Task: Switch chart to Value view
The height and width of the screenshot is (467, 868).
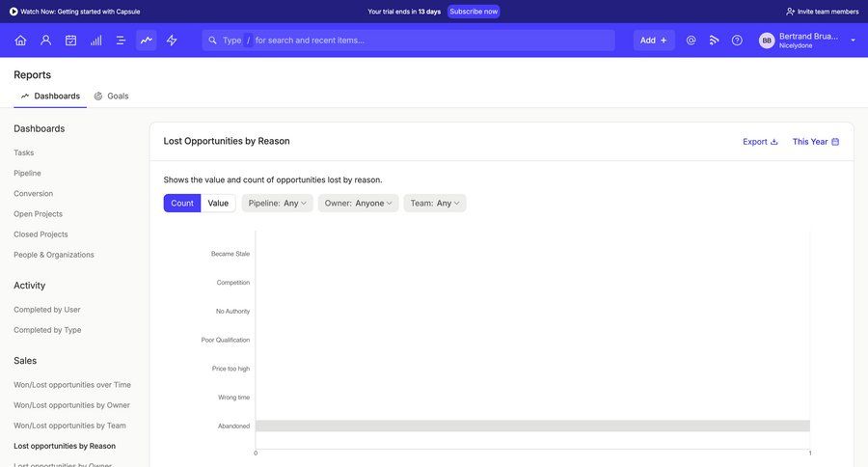Action: click(218, 204)
